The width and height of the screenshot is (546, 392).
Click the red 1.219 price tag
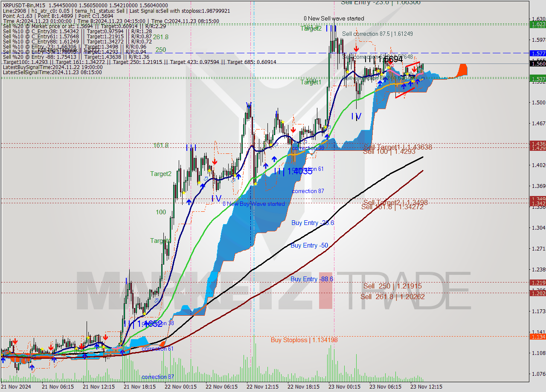point(537,282)
